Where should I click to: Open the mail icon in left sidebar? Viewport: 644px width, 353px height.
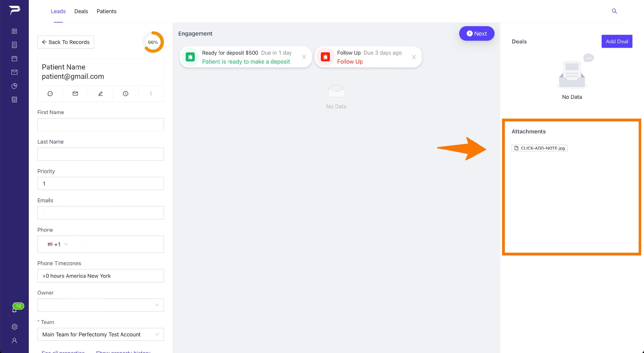tap(14, 72)
